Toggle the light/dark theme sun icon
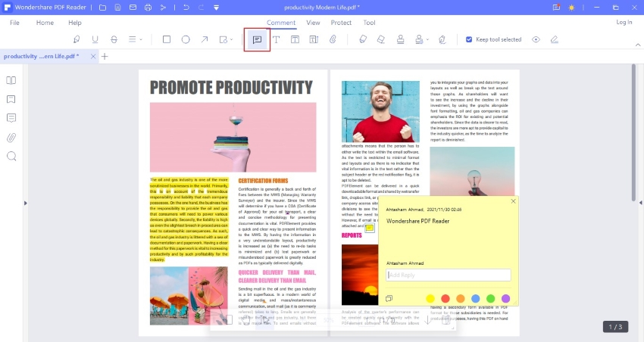644x342 pixels. [x=571, y=8]
